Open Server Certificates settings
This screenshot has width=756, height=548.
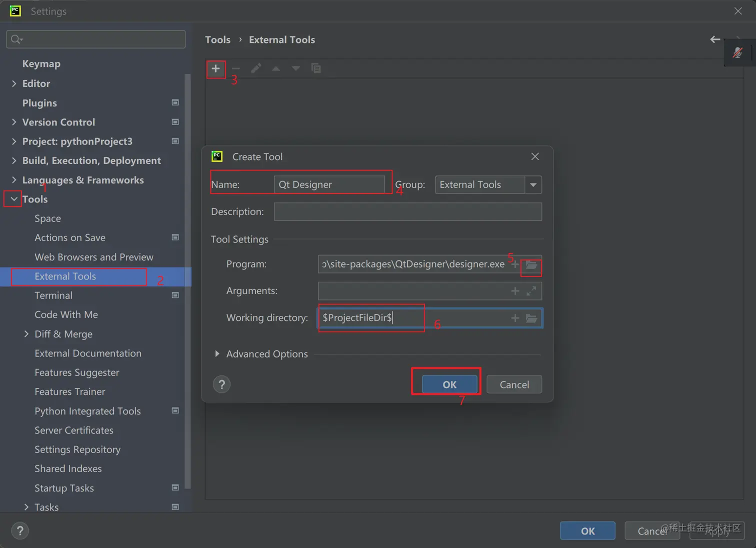74,430
